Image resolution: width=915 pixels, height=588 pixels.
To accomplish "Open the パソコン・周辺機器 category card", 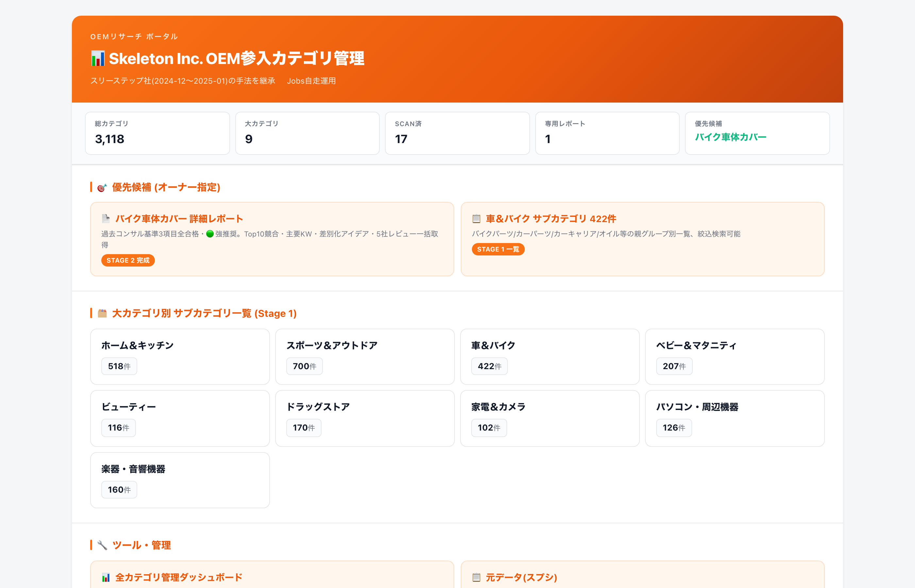I will tap(735, 418).
